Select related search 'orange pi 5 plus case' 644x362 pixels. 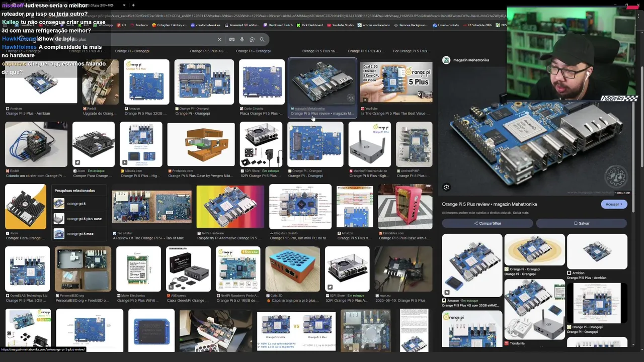pyautogui.click(x=79, y=219)
